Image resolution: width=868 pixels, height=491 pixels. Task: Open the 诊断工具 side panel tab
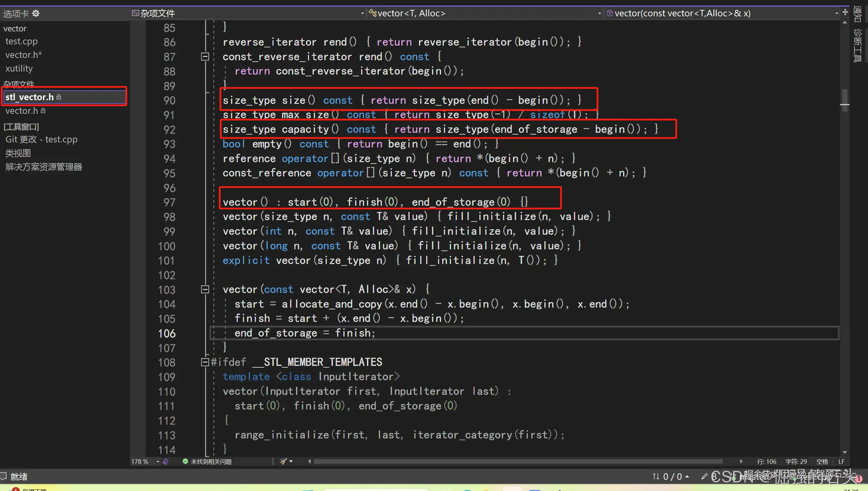coord(858,46)
